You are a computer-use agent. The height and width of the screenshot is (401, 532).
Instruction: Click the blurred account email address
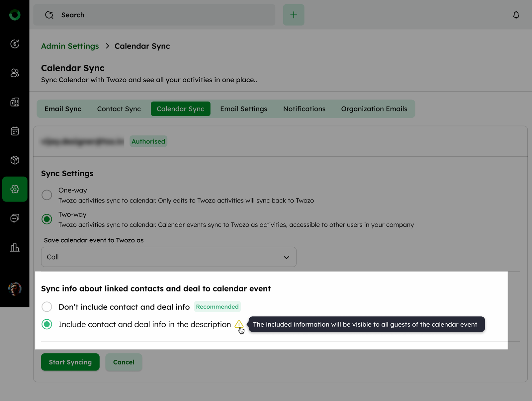[83, 142]
